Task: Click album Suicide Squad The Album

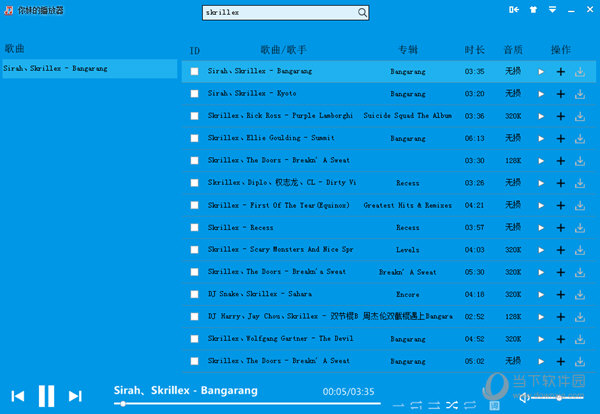Action: 408,116
